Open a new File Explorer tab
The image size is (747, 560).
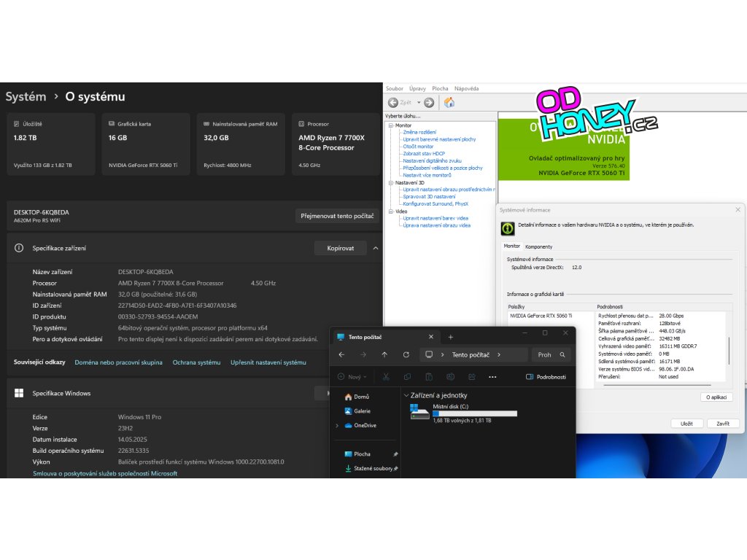pyautogui.click(x=451, y=337)
